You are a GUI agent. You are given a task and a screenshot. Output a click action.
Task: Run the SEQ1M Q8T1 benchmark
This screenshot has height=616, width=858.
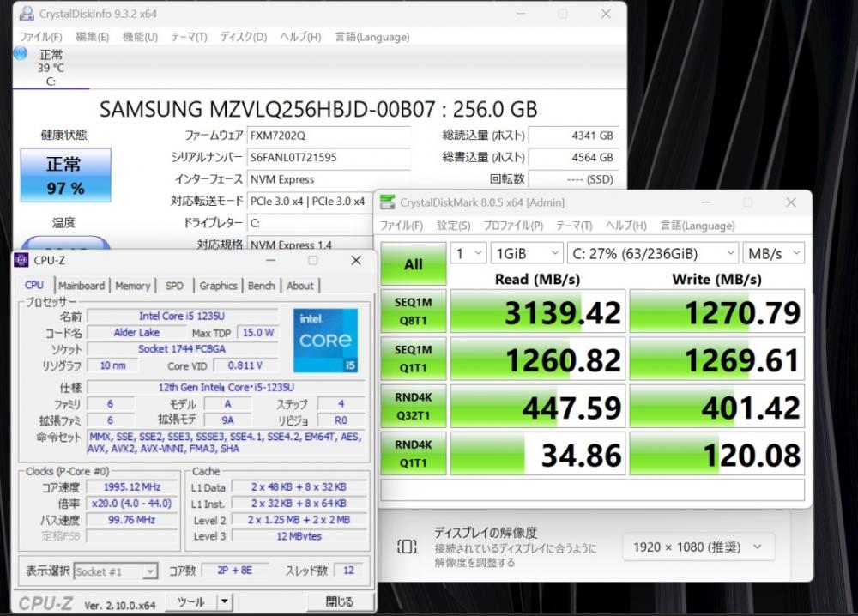pos(414,311)
